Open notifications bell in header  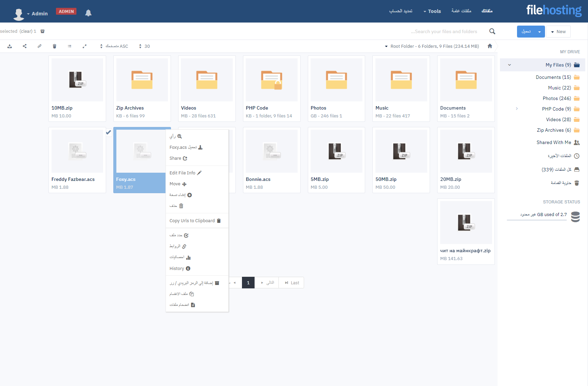[88, 13]
